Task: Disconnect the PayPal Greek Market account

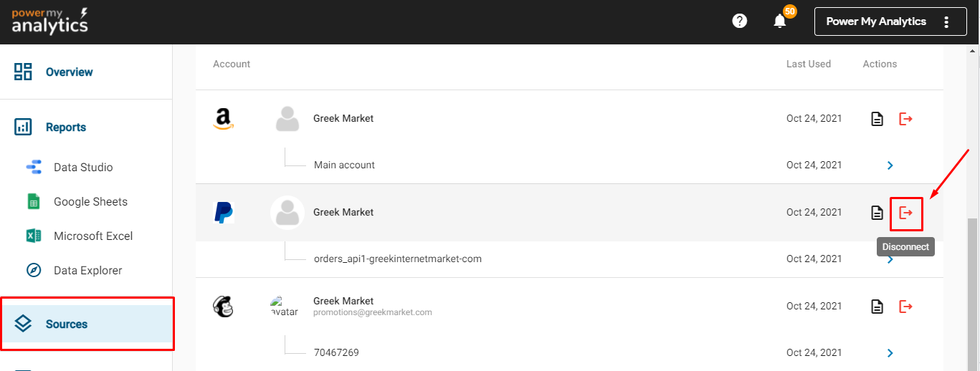Action: click(x=906, y=213)
